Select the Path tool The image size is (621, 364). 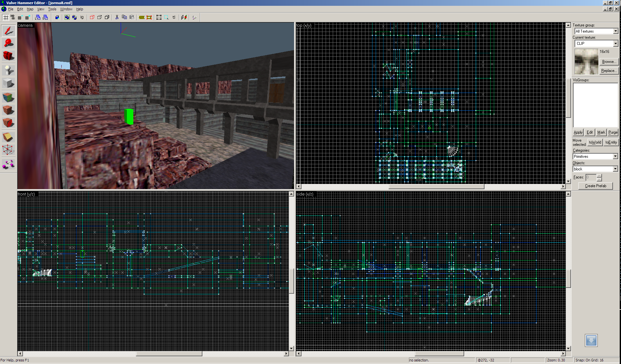point(8,164)
